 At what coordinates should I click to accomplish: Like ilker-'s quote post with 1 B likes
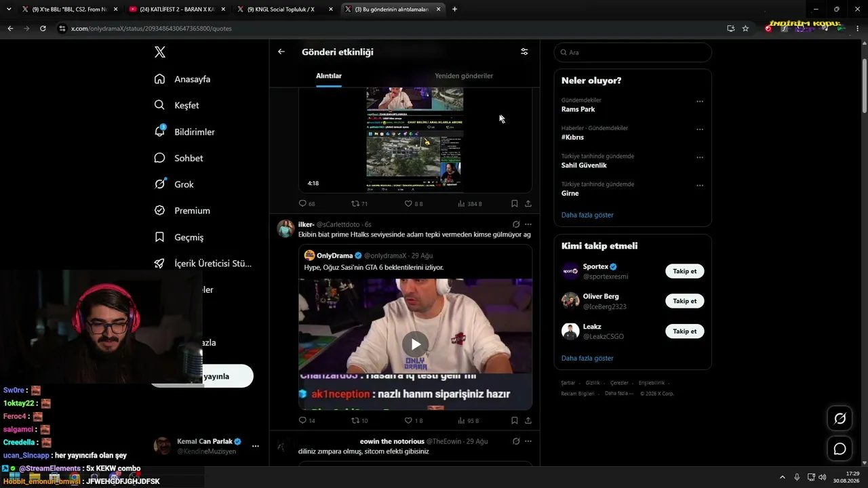point(414,420)
